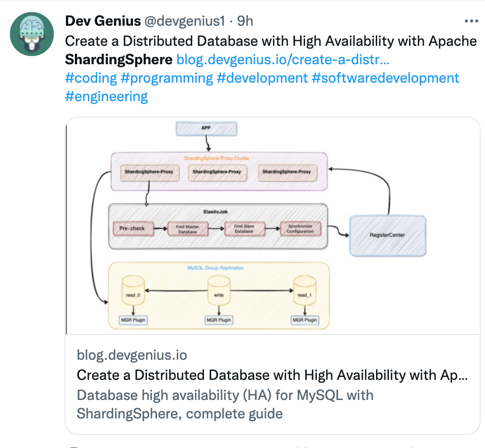Click the Pre-check step in ElasticJob diagram
Screen dimensions: 485x448
132,228
